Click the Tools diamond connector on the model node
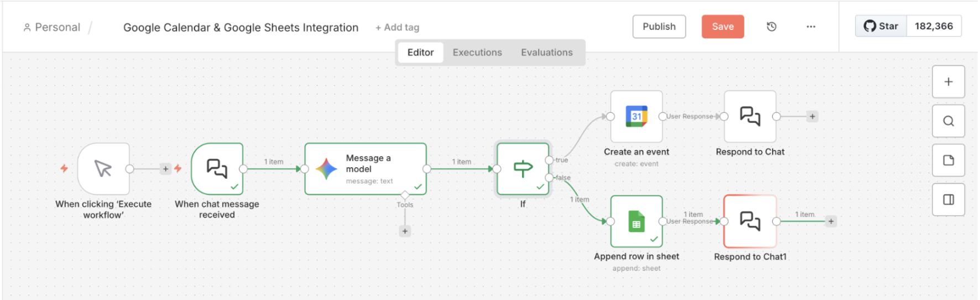 click(x=405, y=195)
